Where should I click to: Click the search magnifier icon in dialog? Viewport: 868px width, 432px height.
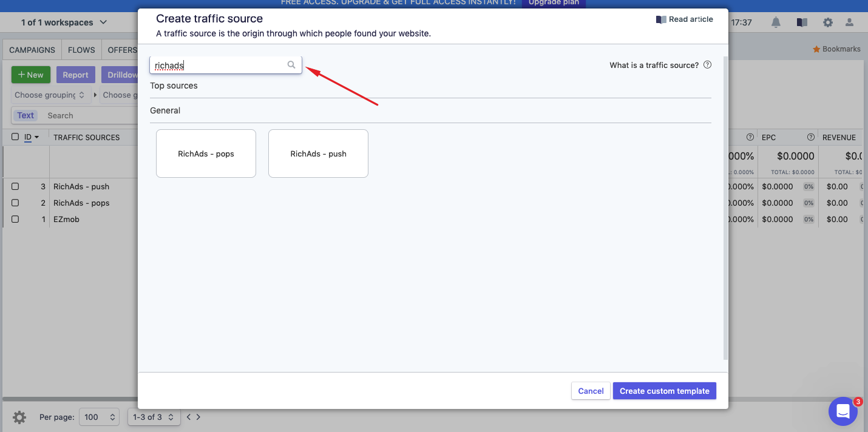[x=291, y=65]
